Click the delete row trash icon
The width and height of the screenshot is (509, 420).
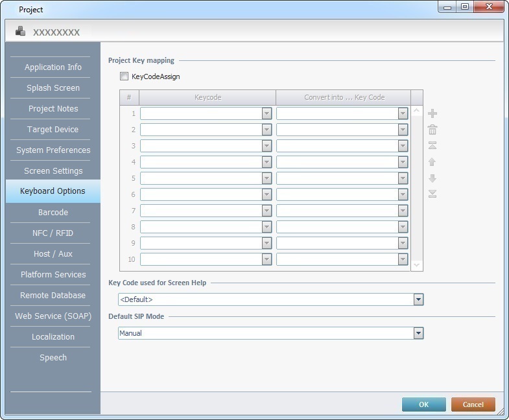[432, 130]
